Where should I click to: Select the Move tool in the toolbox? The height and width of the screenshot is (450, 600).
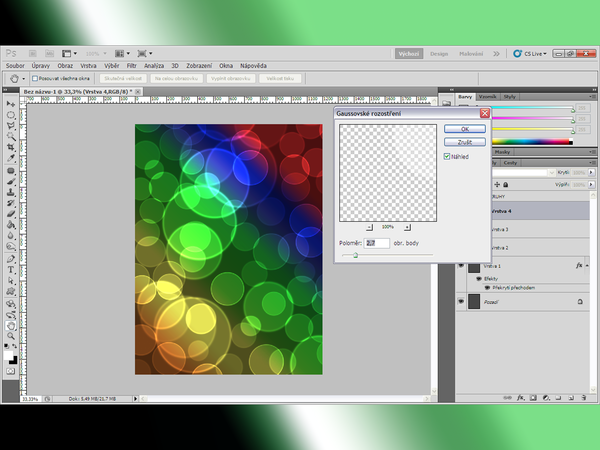click(11, 103)
